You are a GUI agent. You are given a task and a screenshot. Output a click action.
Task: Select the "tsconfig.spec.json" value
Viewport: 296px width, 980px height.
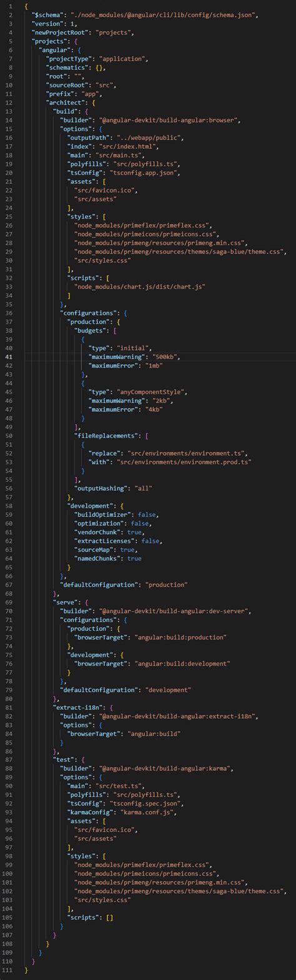click(146, 803)
